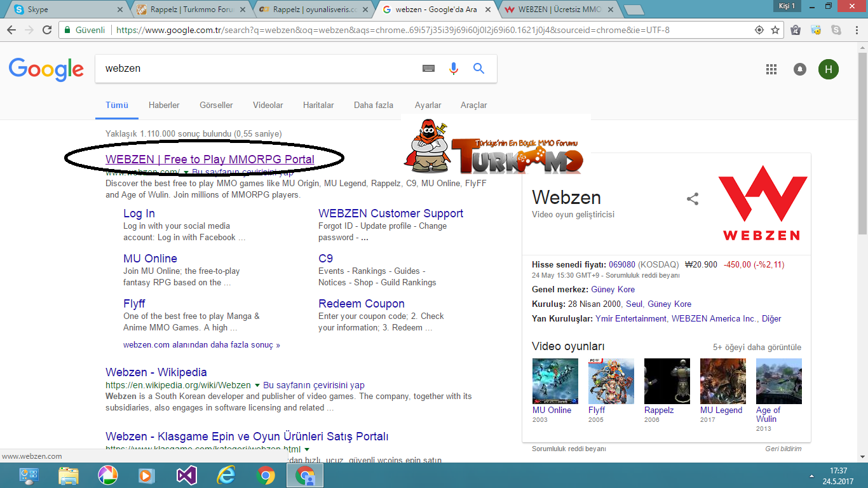Open the Webzen - Wikipedia result

point(156,372)
